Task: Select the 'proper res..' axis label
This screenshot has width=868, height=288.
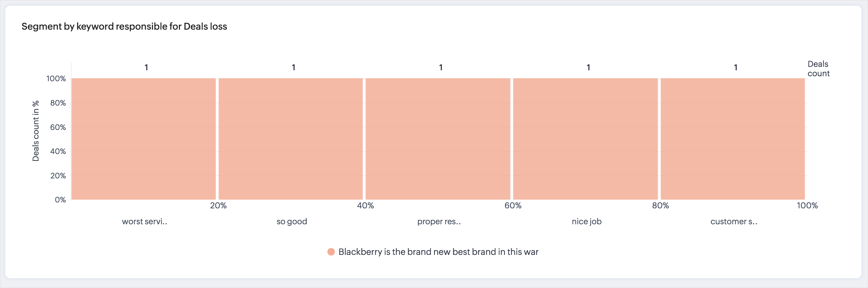Action: (439, 221)
